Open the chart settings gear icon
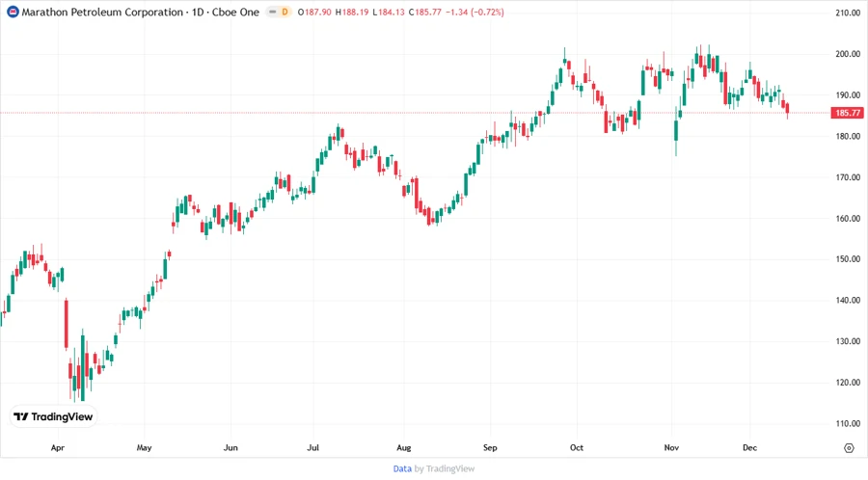868x480 pixels. pos(849,448)
